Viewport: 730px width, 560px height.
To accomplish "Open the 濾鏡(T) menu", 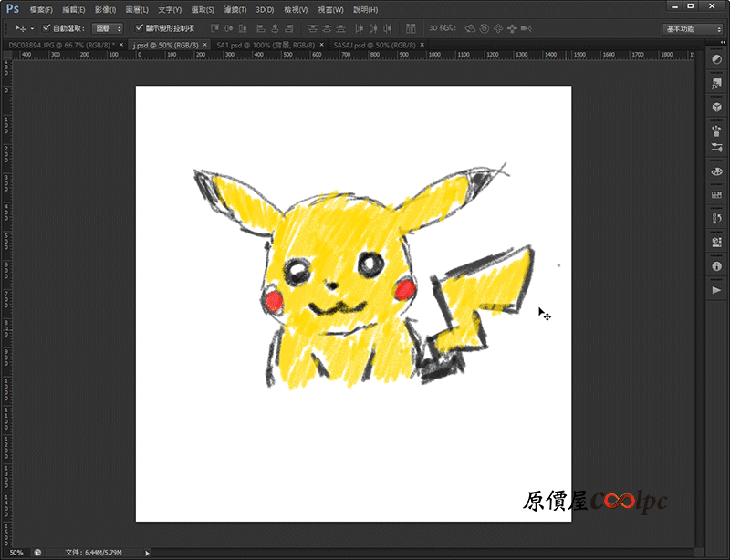I will [235, 9].
